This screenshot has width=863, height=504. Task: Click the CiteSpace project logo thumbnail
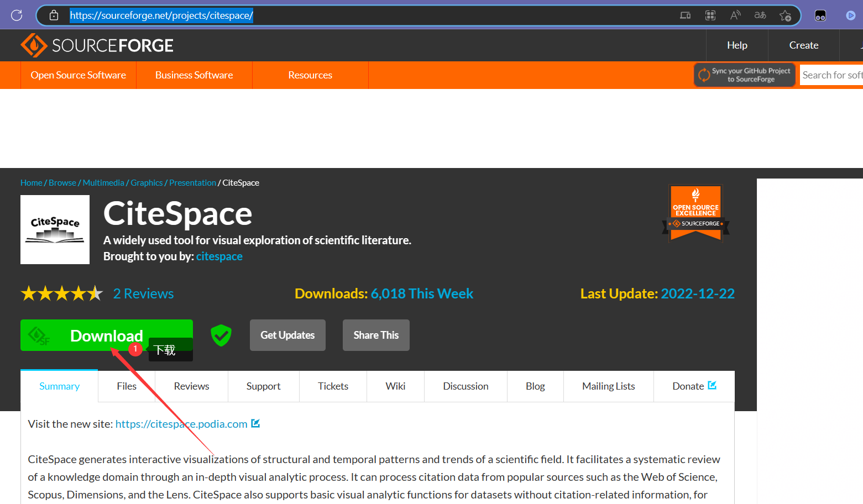point(55,229)
